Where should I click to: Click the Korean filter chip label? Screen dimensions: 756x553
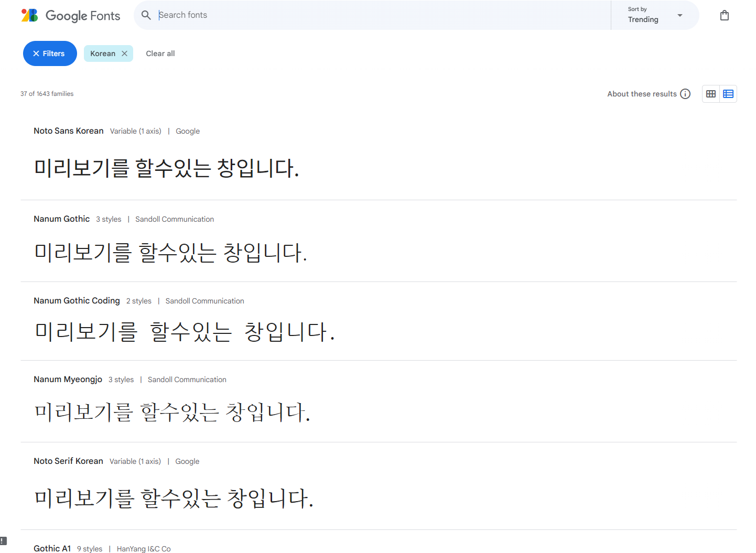[x=103, y=53]
